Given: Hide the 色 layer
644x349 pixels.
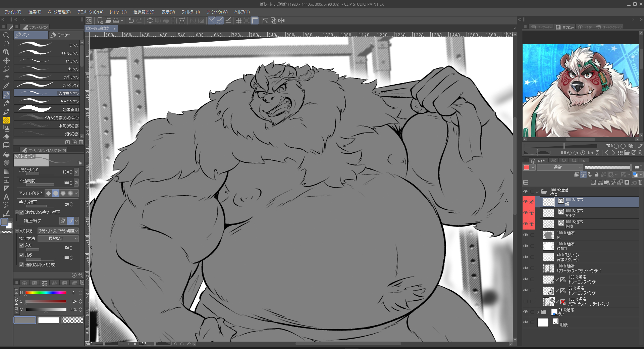Looking at the screenshot, I should [x=525, y=235].
